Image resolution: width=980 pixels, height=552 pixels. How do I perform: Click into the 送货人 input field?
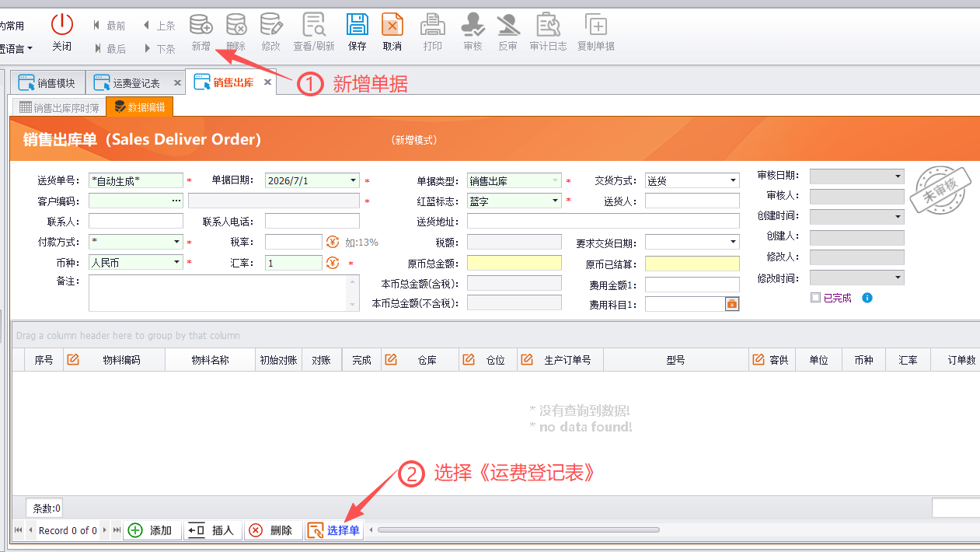[692, 201]
